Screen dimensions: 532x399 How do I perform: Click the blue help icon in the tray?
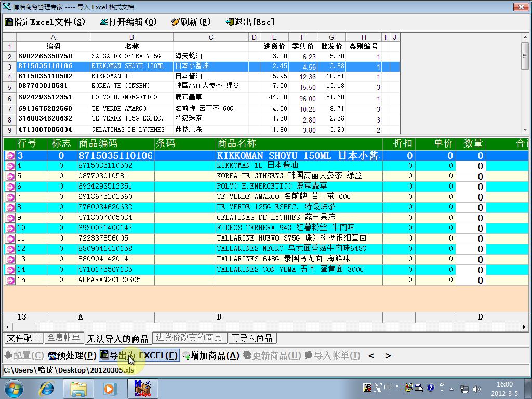(431, 388)
